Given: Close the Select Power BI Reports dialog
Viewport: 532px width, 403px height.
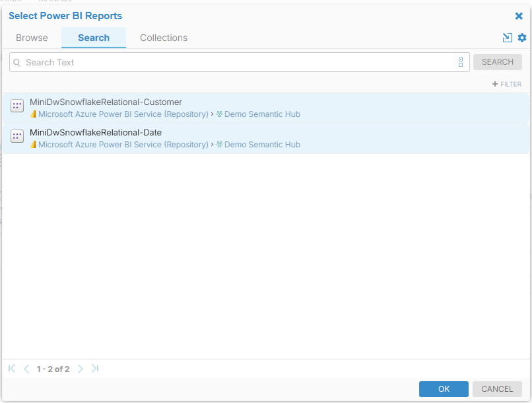Looking at the screenshot, I should point(519,16).
